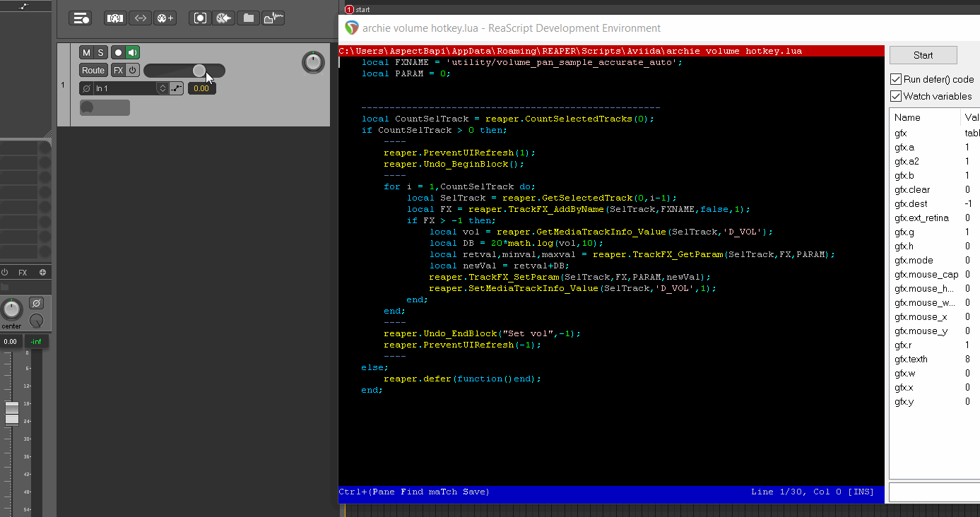Click the reaper.Undo_BeginBlock() code line
The width and height of the screenshot is (980, 517).
(454, 164)
